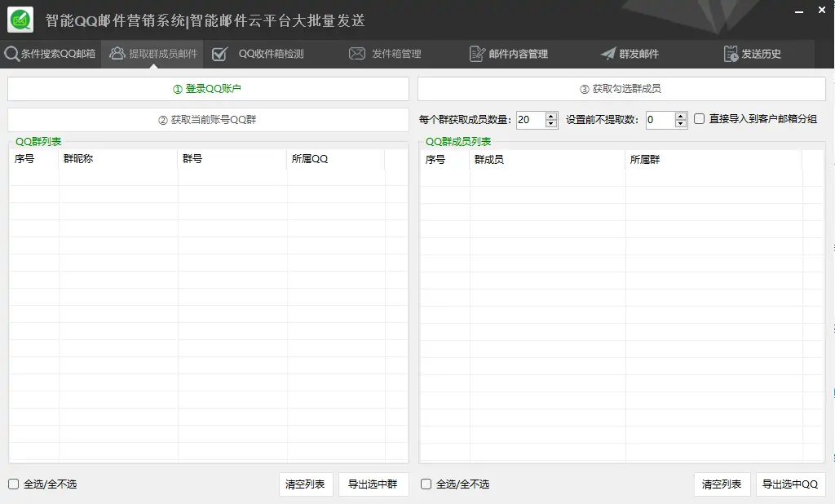
Task: Click the 每个群获取成员数量 input field showing 20
Action: pos(531,120)
